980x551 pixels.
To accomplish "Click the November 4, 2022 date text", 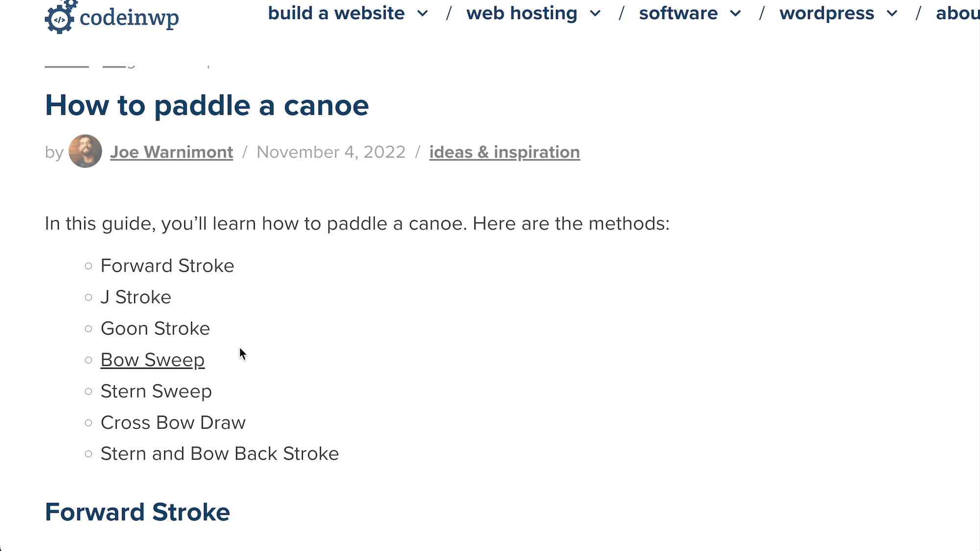I will click(x=330, y=151).
